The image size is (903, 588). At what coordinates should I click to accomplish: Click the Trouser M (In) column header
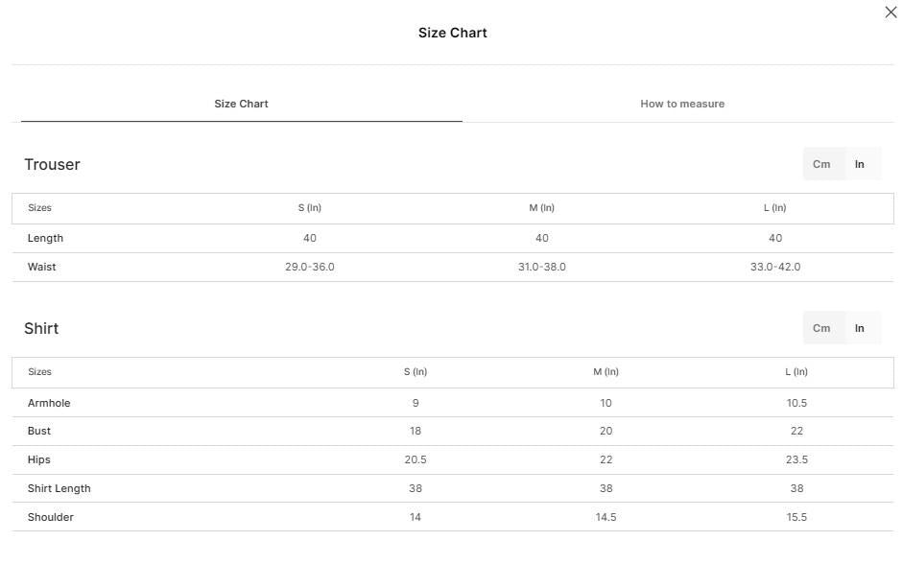coord(542,208)
